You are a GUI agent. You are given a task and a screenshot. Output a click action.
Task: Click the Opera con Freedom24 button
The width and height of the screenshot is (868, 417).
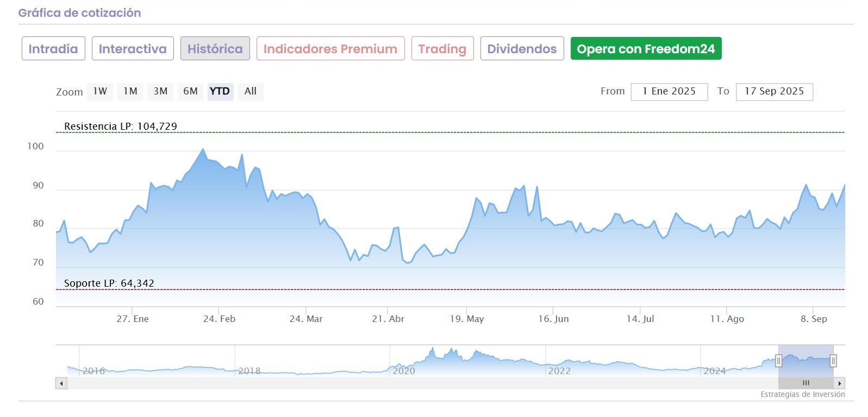(646, 49)
